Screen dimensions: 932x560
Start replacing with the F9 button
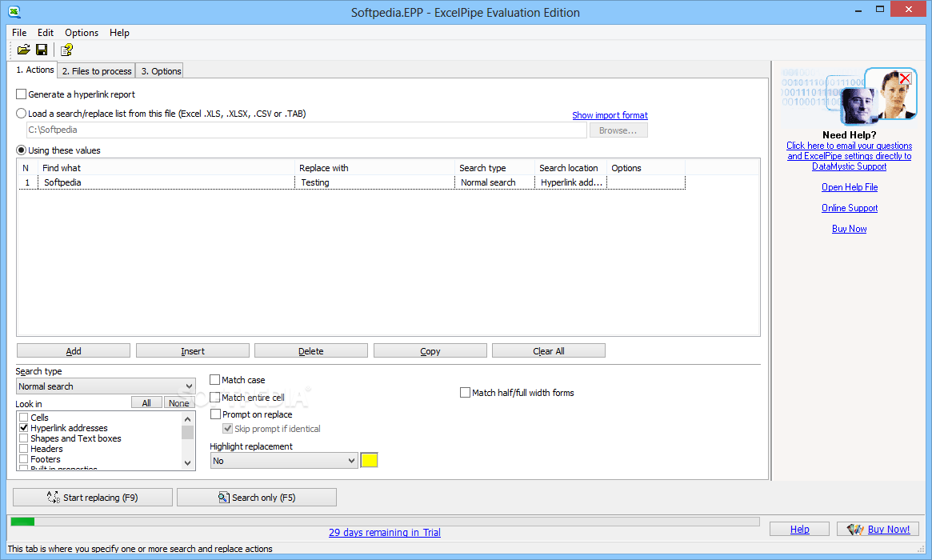pyautogui.click(x=93, y=497)
